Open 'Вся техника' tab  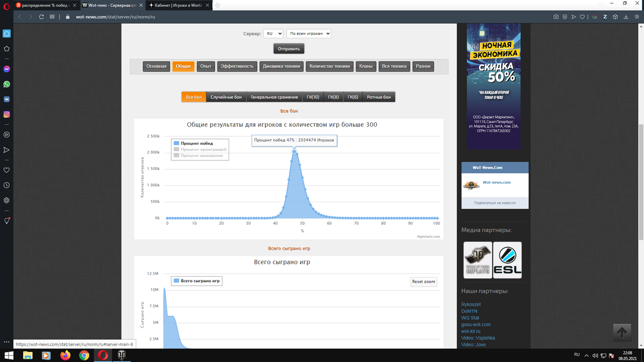click(x=394, y=67)
